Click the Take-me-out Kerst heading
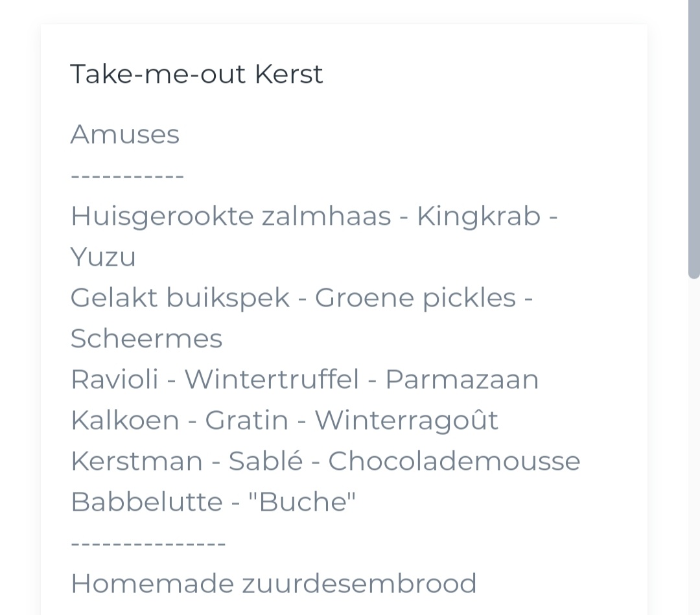Image resolution: width=700 pixels, height=615 pixels. [196, 74]
